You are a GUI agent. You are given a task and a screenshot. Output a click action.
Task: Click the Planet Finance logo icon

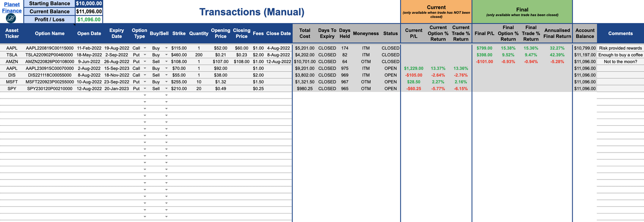[x=11, y=18]
